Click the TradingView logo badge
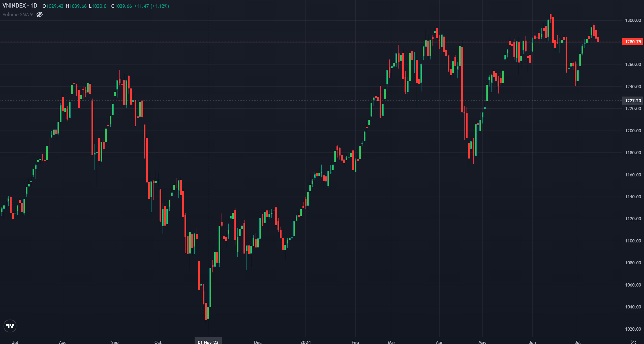This screenshot has height=344, width=644. (x=10, y=326)
